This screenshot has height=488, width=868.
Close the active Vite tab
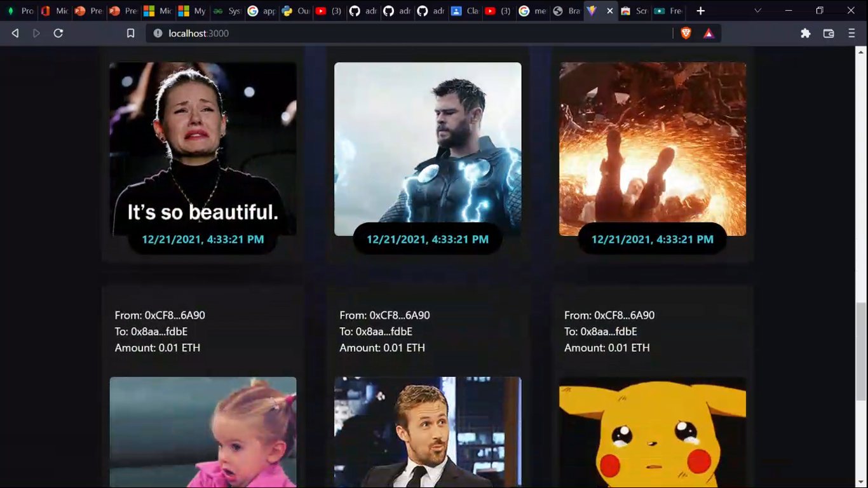coord(610,11)
